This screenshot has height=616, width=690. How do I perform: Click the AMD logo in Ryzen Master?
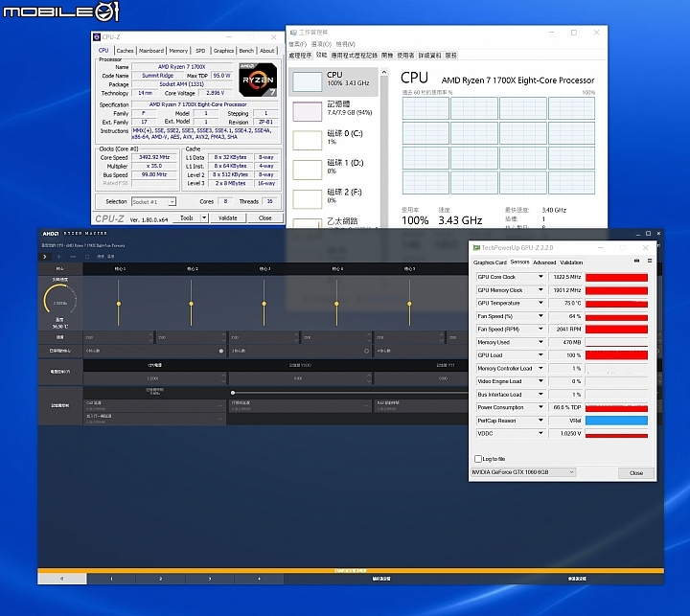(x=50, y=233)
